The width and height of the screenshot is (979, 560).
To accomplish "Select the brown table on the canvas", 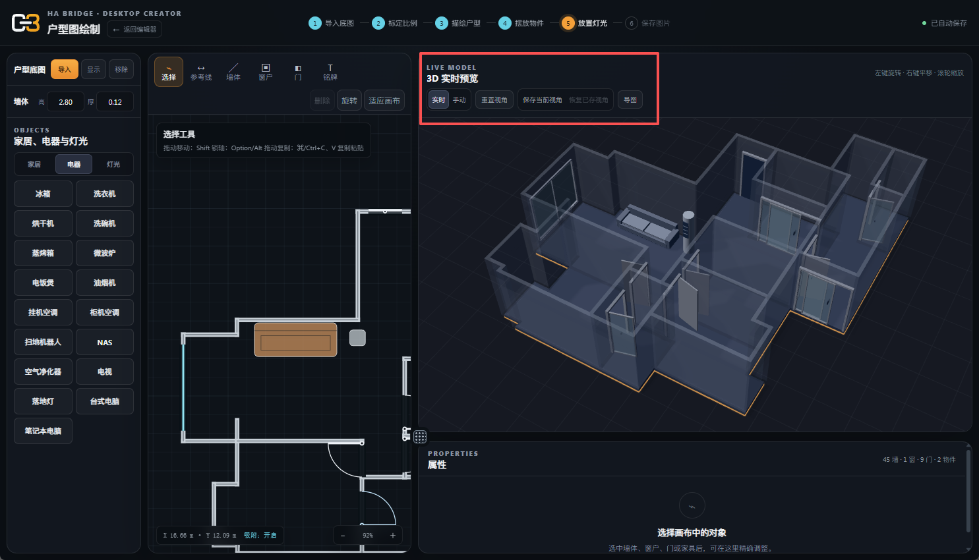I will (x=295, y=339).
